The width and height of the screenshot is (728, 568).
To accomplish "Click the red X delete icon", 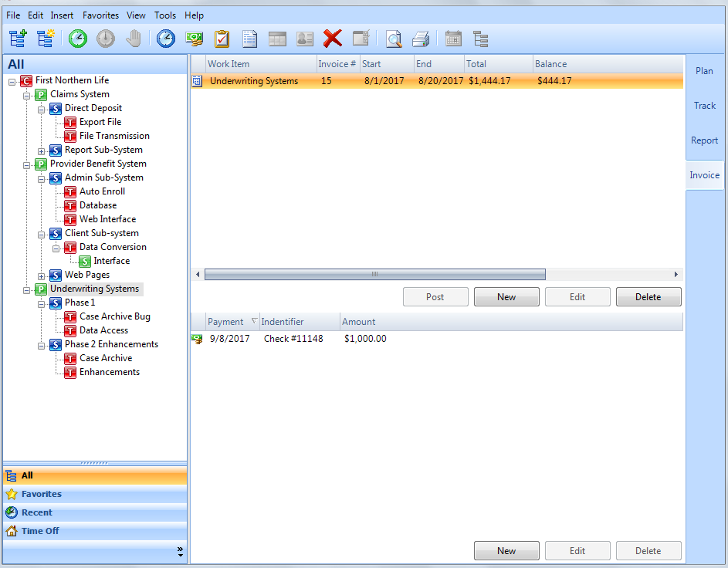I will [333, 39].
